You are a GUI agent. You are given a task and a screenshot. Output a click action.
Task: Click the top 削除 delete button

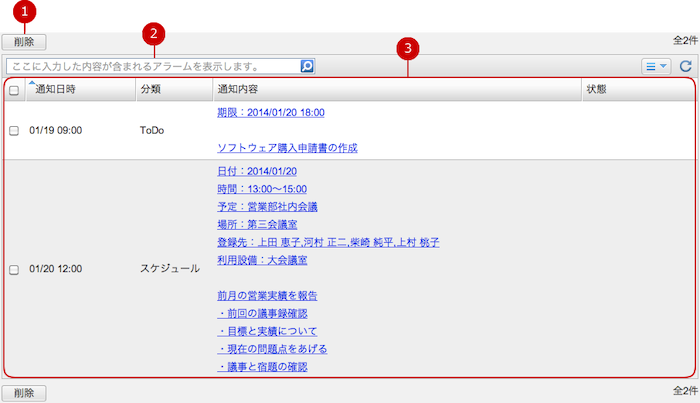(24, 42)
